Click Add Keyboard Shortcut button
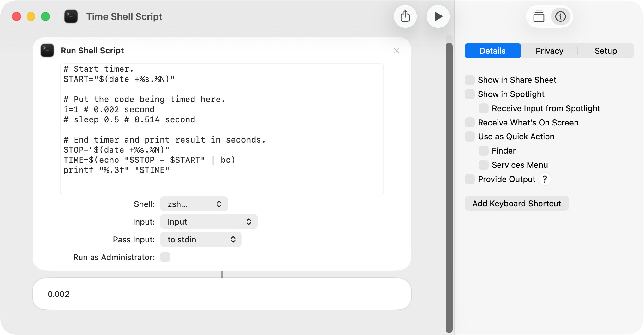The width and height of the screenshot is (644, 335). (516, 204)
